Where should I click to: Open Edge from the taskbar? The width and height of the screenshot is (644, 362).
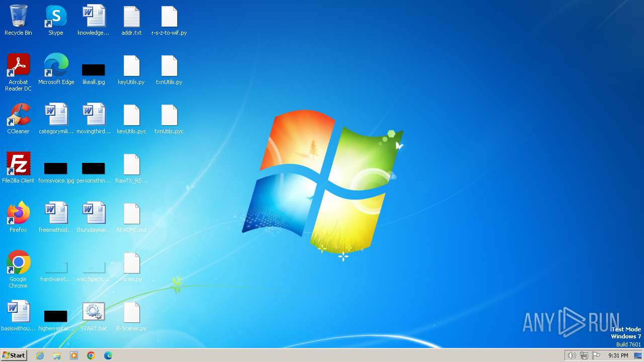tap(108, 355)
